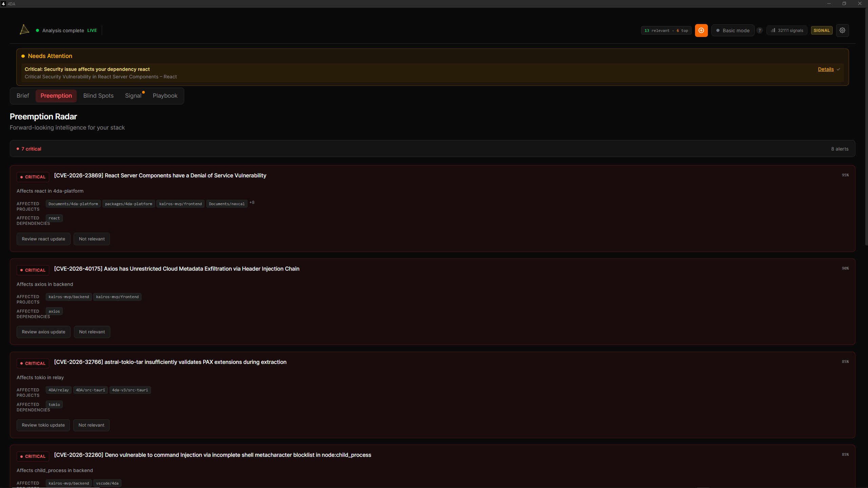Screen dimensions: 868x488
Task: Expand Details on the react security banner
Action: tap(826, 69)
